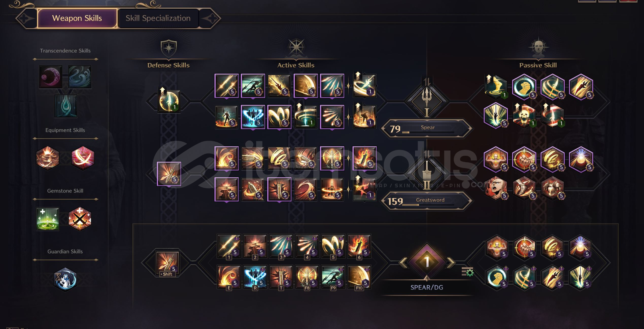Click the Greatsword weapon level 159 banner

426,201
